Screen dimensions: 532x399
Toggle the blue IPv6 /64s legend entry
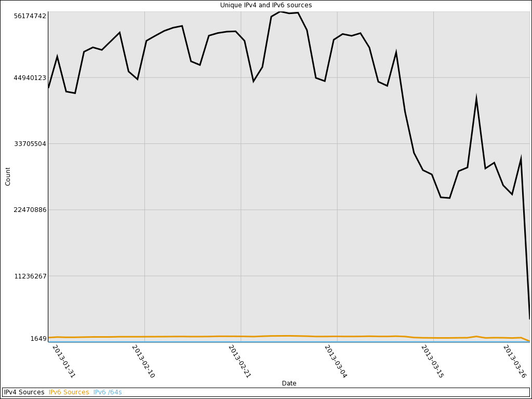[x=108, y=392]
